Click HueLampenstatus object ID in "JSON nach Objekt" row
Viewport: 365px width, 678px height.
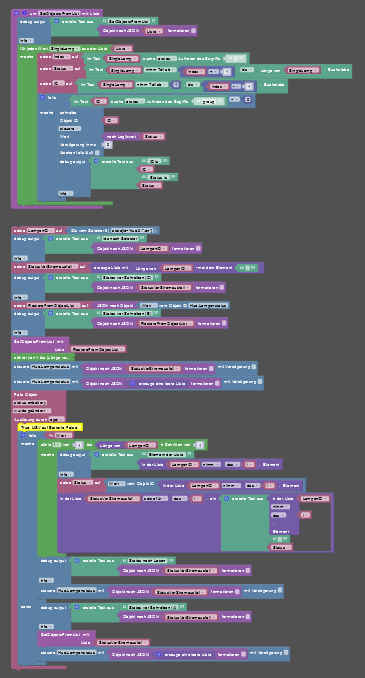[x=208, y=305]
